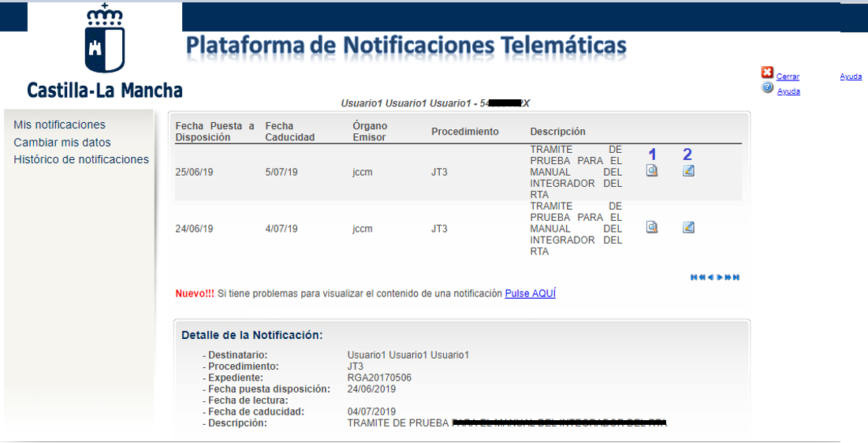The image size is (868, 443).
Task: Select the date 24/06/19 in the table
Action: pyautogui.click(x=194, y=229)
